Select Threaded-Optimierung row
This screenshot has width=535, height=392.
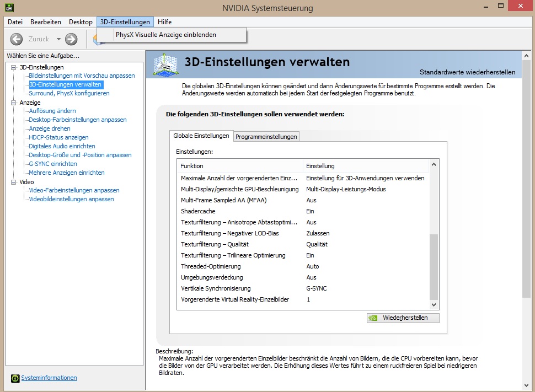click(303, 266)
